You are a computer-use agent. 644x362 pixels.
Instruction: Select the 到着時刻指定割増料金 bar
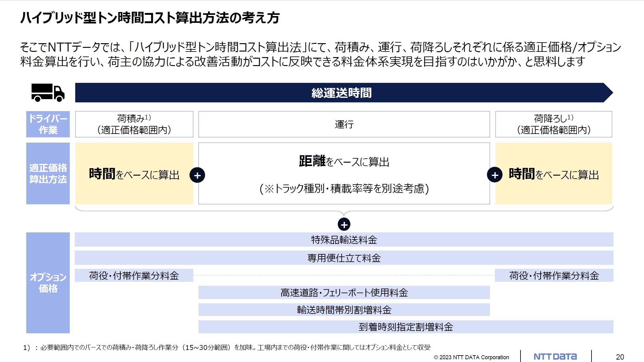tap(406, 327)
